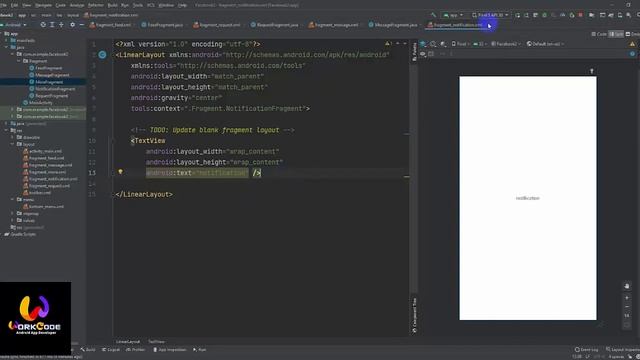640x360 pixels.
Task: Expand the drawable folder in tree
Action: tap(12, 138)
